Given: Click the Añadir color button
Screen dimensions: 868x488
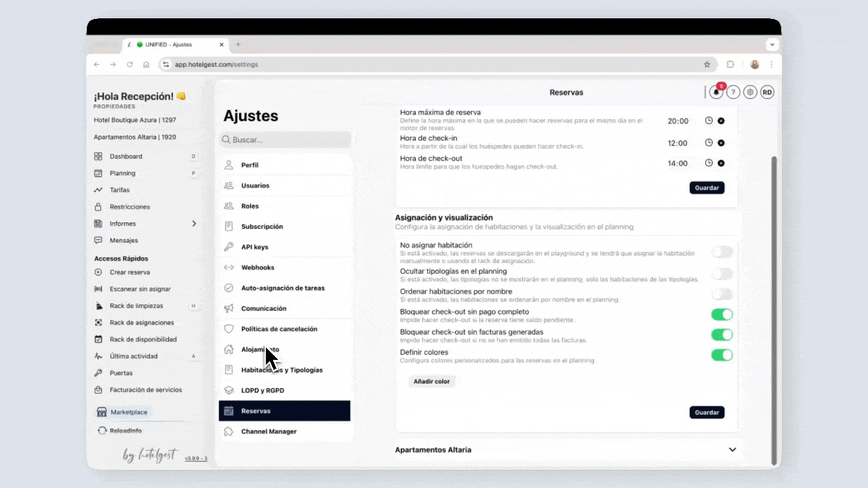Looking at the screenshot, I should click(432, 382).
